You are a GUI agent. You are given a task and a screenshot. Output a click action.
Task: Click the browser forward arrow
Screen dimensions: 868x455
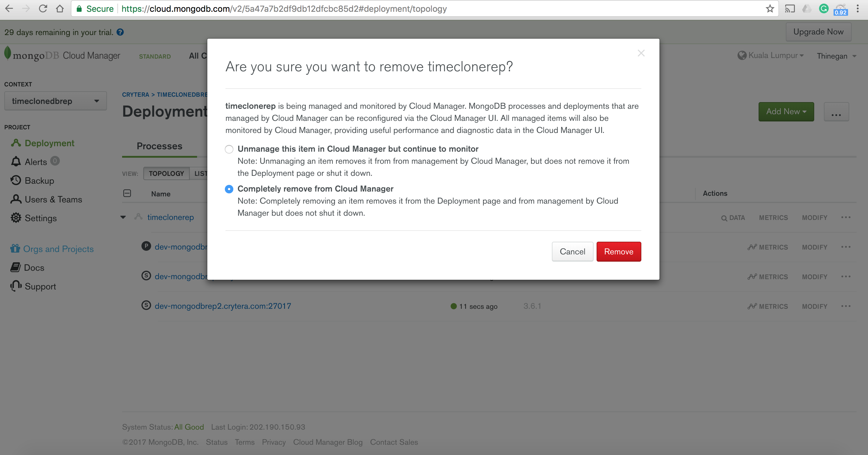26,8
